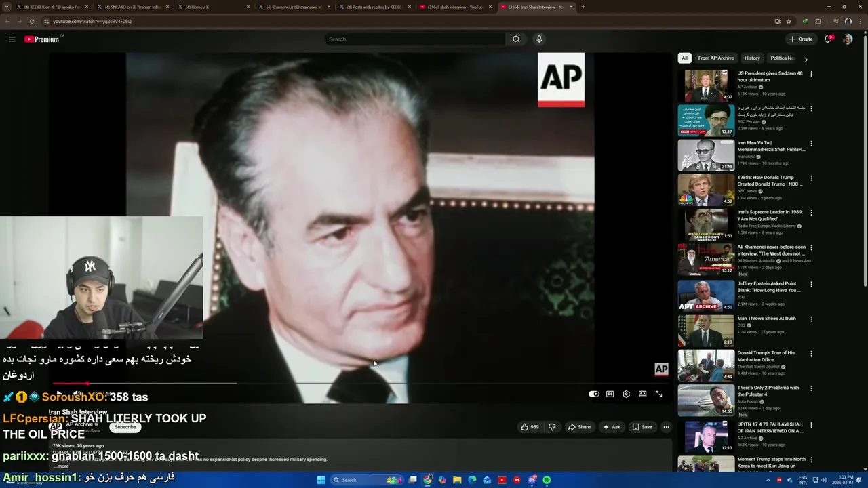Enter full screen video mode

[x=658, y=394]
